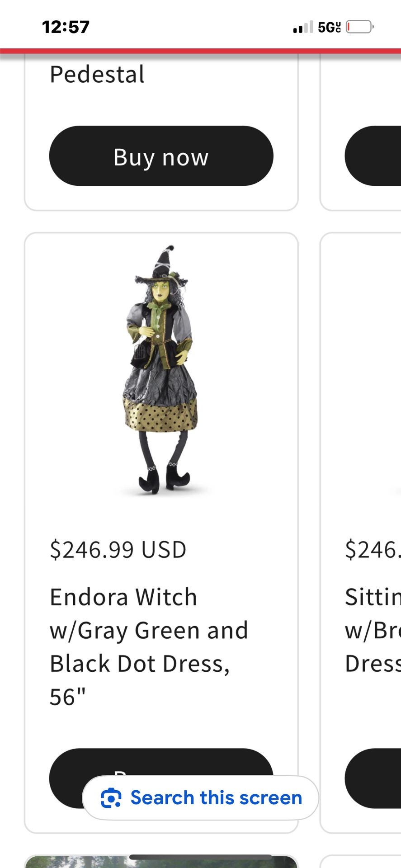This screenshot has height=868, width=401.
Task: Tap the cellular signal bars icon
Action: (x=302, y=27)
